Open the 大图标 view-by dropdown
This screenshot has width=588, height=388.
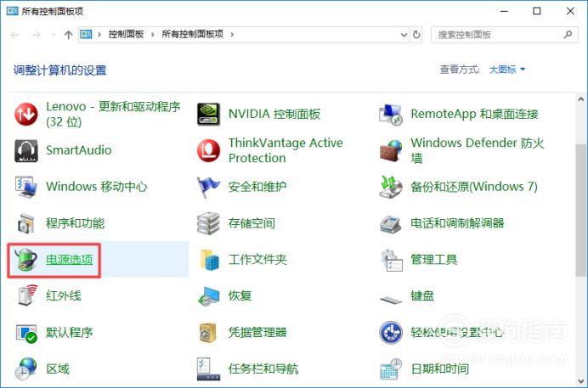pos(507,70)
